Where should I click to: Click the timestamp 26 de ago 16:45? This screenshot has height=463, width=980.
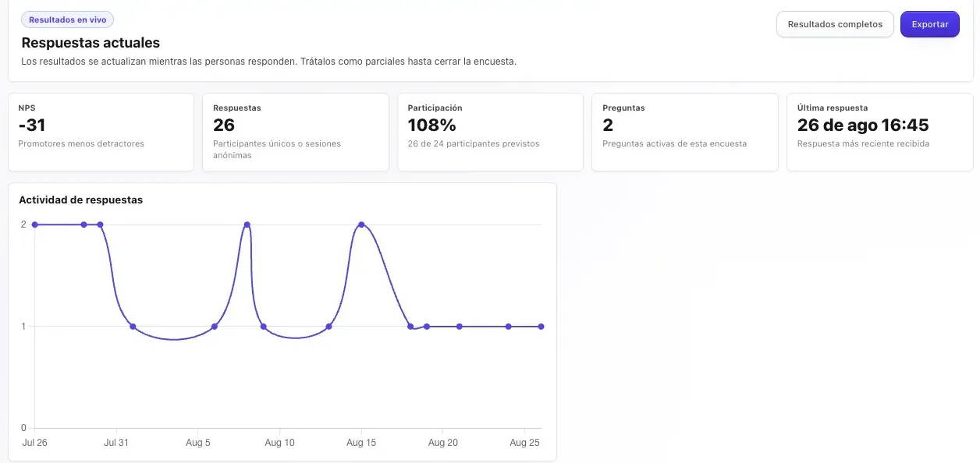(863, 125)
